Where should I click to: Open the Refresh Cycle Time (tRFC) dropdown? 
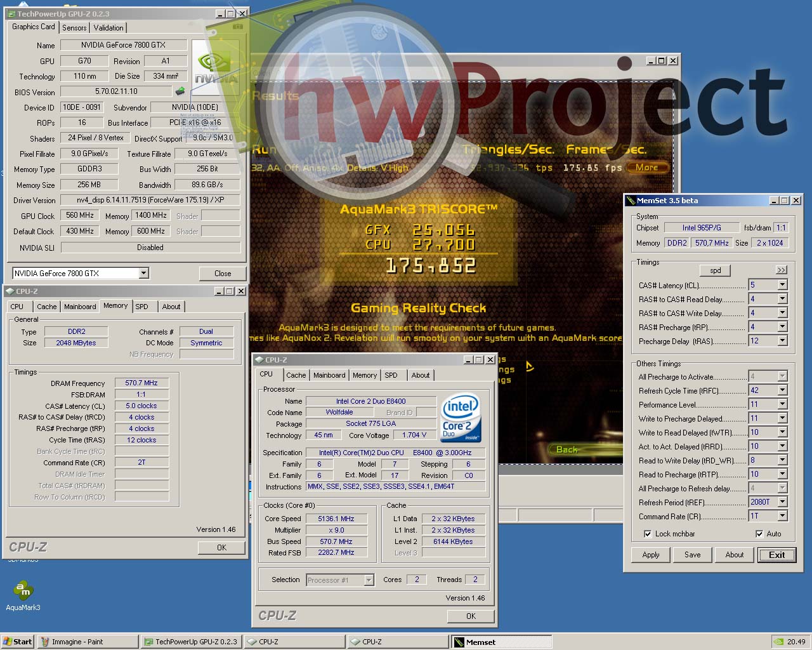[x=782, y=390]
